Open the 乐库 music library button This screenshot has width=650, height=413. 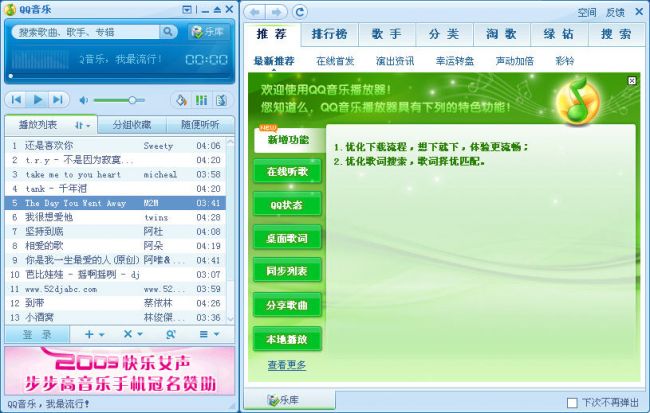[209, 32]
